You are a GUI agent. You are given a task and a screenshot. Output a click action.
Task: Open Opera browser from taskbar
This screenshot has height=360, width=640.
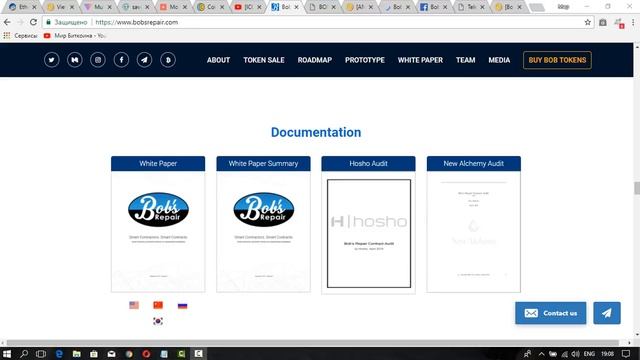(x=146, y=354)
